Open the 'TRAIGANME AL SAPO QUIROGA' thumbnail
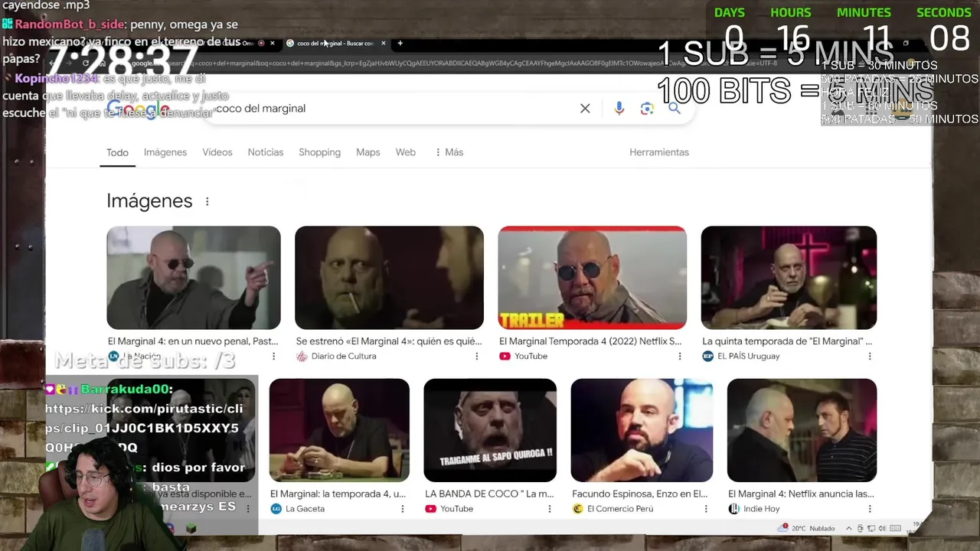The image size is (980, 551). coord(490,430)
